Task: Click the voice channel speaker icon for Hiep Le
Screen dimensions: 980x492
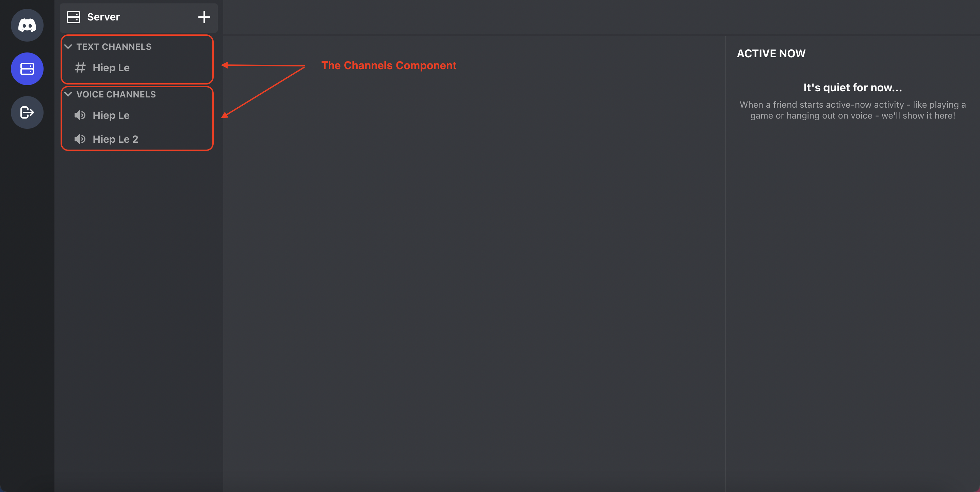Action: (x=80, y=115)
